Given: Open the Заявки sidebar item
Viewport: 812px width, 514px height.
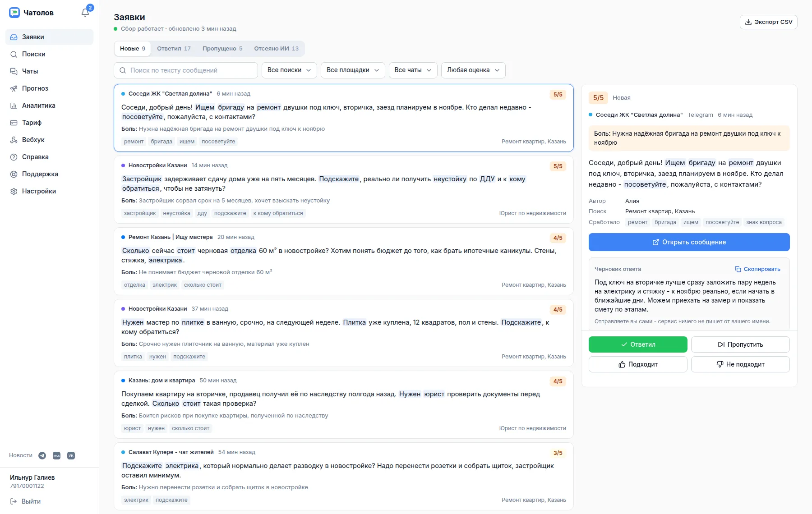Looking at the screenshot, I should tap(49, 37).
